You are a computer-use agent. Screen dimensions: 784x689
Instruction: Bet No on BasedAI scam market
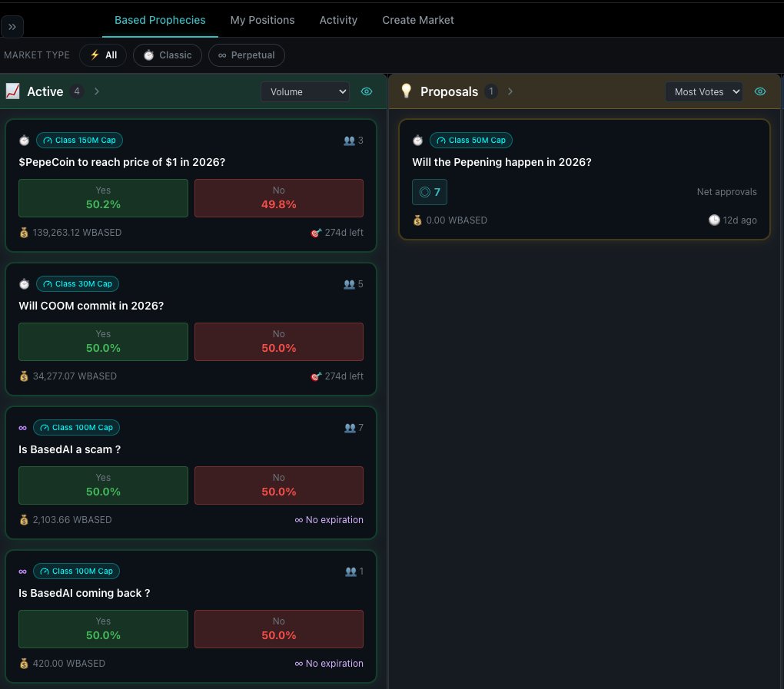[279, 485]
